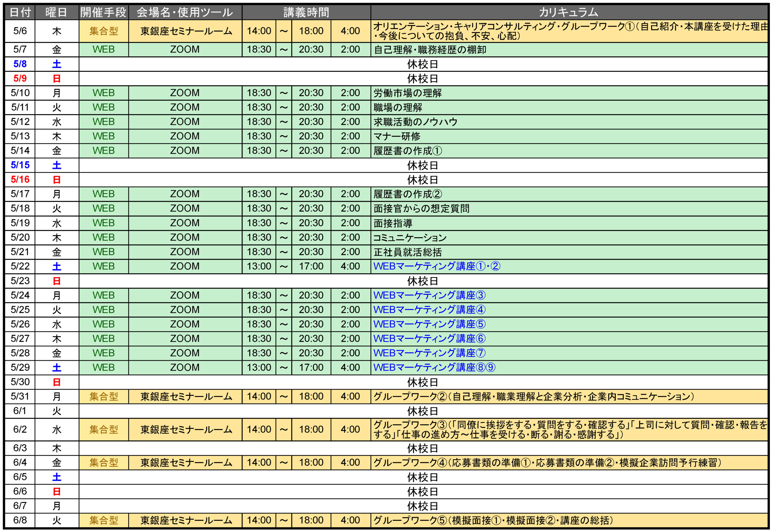Click 土 weekday in the 6/5 row
Screen dimensions: 775x532
57,477
